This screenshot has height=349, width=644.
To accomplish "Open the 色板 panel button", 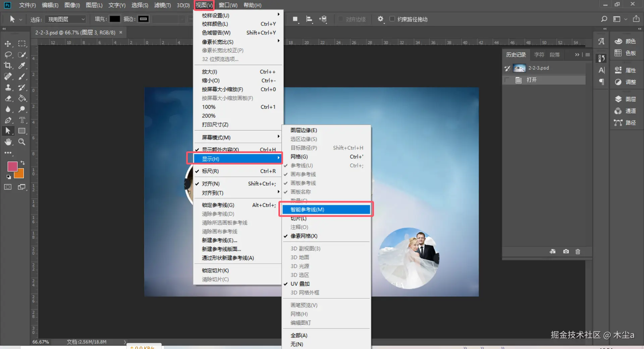I will coord(625,53).
